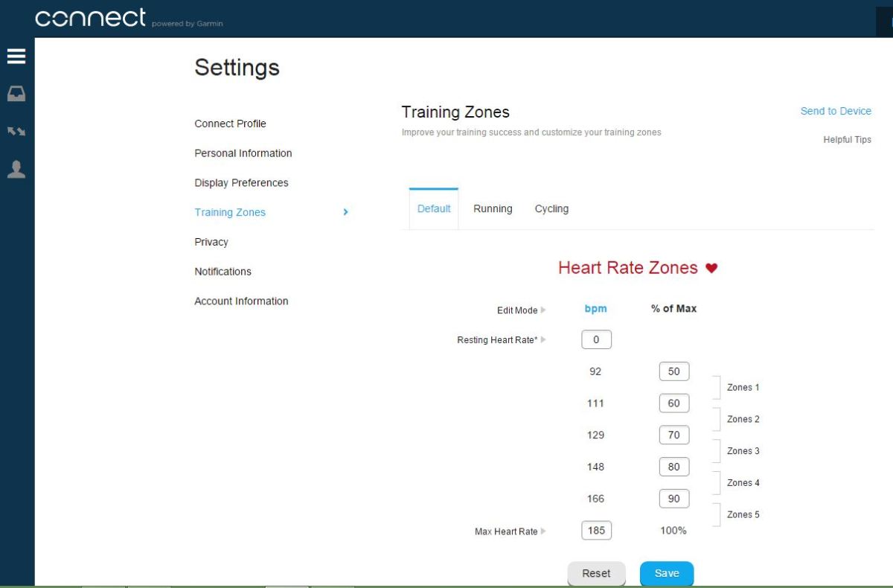Switch to the Running tab

pyautogui.click(x=493, y=209)
